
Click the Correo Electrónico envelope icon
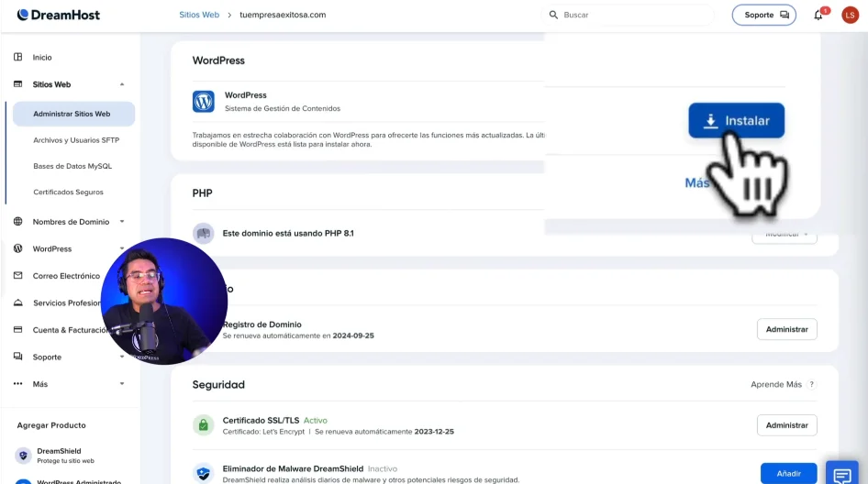tap(17, 276)
